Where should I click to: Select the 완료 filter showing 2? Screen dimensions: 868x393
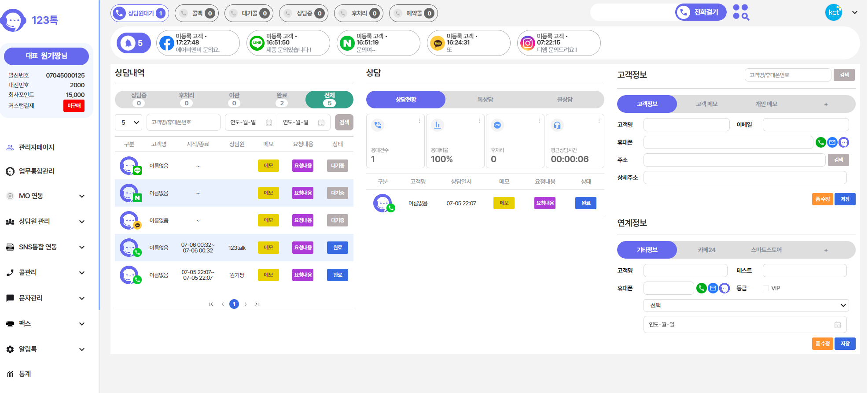pos(282,99)
